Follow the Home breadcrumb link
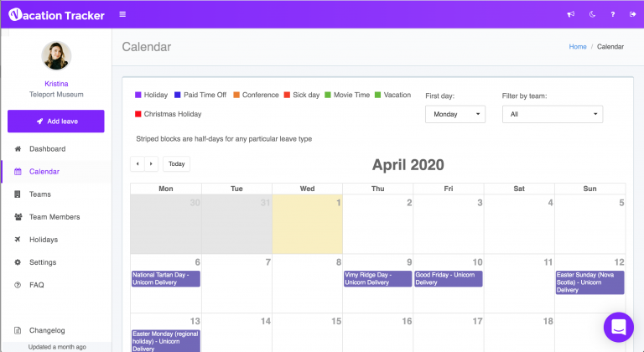The height and width of the screenshot is (352, 644). coord(578,47)
